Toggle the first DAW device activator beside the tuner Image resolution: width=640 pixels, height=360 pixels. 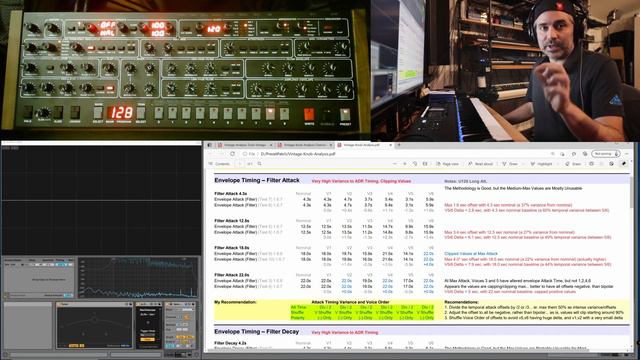[60, 304]
